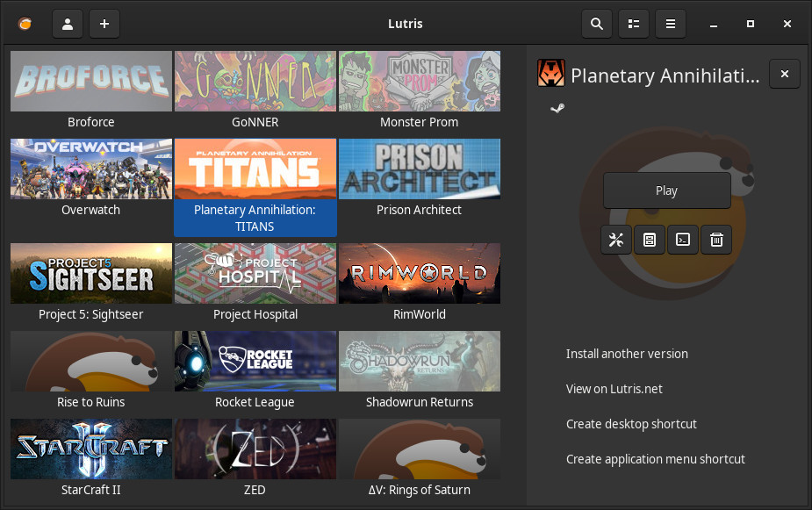Click the highlighted 'Planetary Annihilation: TITANS' label

(255, 218)
